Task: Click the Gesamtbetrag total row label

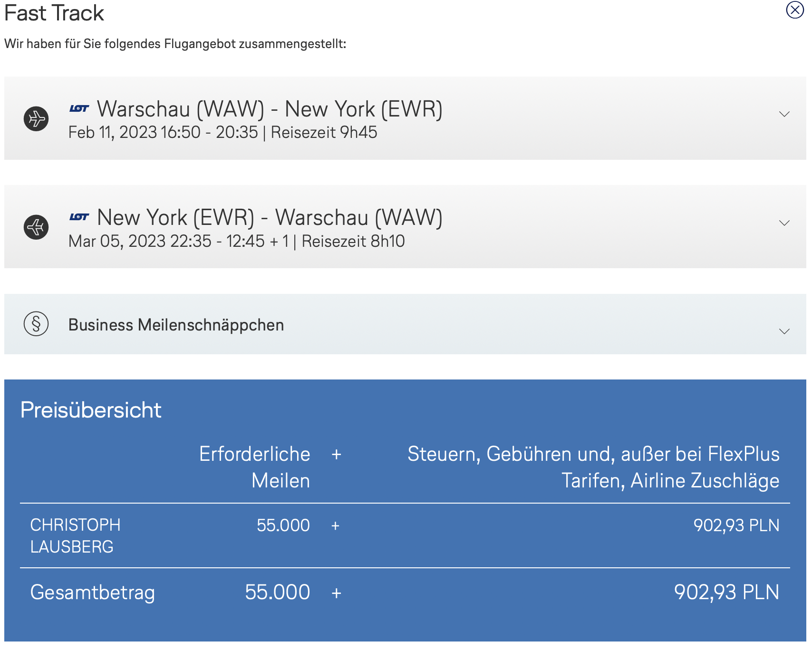Action: click(x=93, y=593)
